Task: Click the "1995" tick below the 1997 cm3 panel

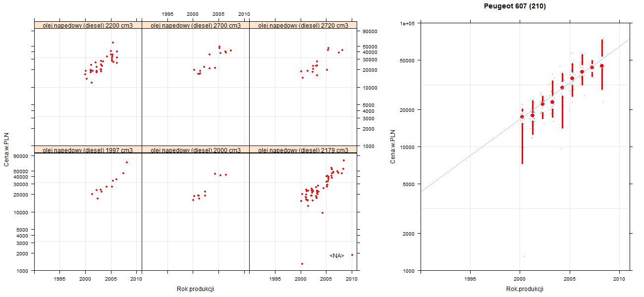Action: pyautogui.click(x=60, y=279)
